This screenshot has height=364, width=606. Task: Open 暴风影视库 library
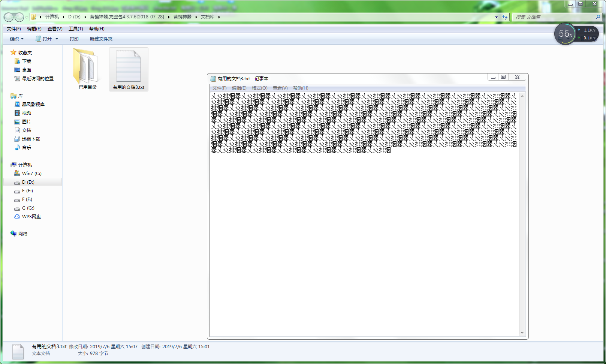tap(33, 105)
